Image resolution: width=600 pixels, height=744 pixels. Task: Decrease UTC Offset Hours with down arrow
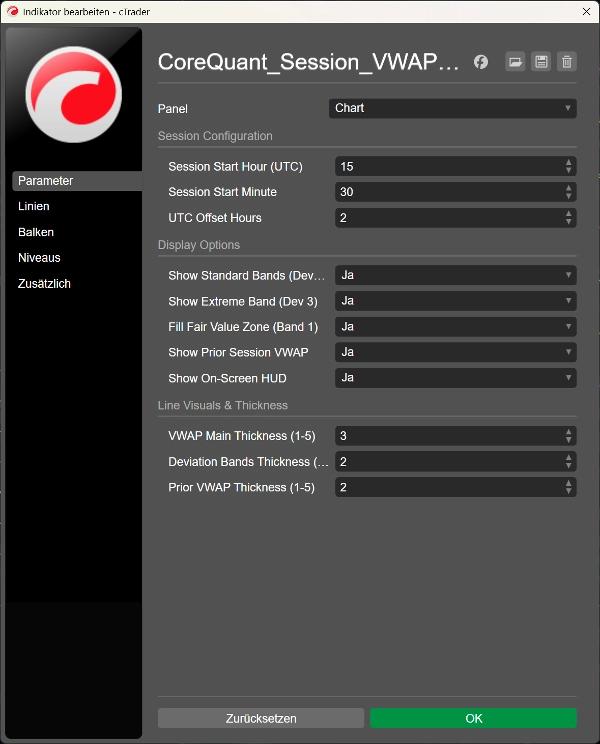568,222
